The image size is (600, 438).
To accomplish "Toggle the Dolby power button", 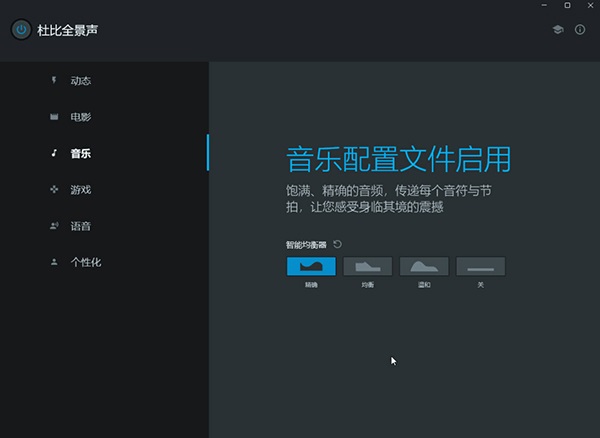I will [21, 30].
